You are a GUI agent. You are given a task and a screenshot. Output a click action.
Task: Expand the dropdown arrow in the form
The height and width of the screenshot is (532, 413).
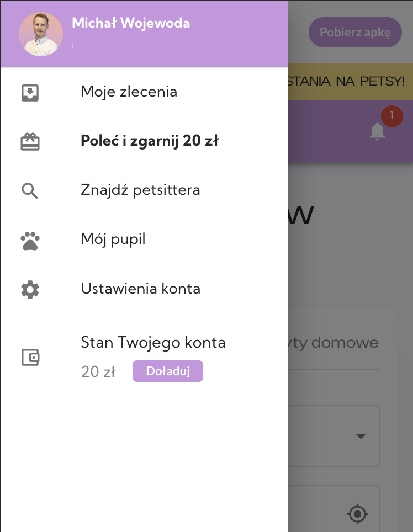click(361, 436)
